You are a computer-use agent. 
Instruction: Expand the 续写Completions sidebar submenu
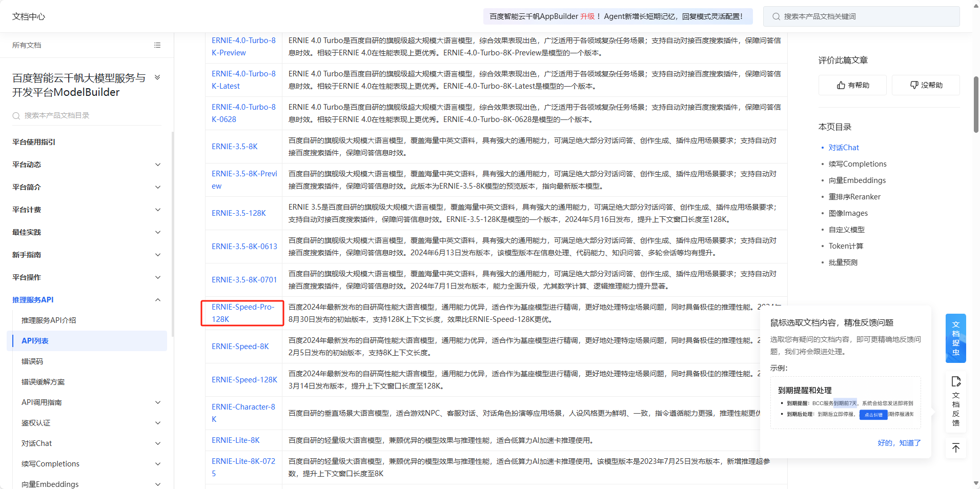[x=158, y=464]
